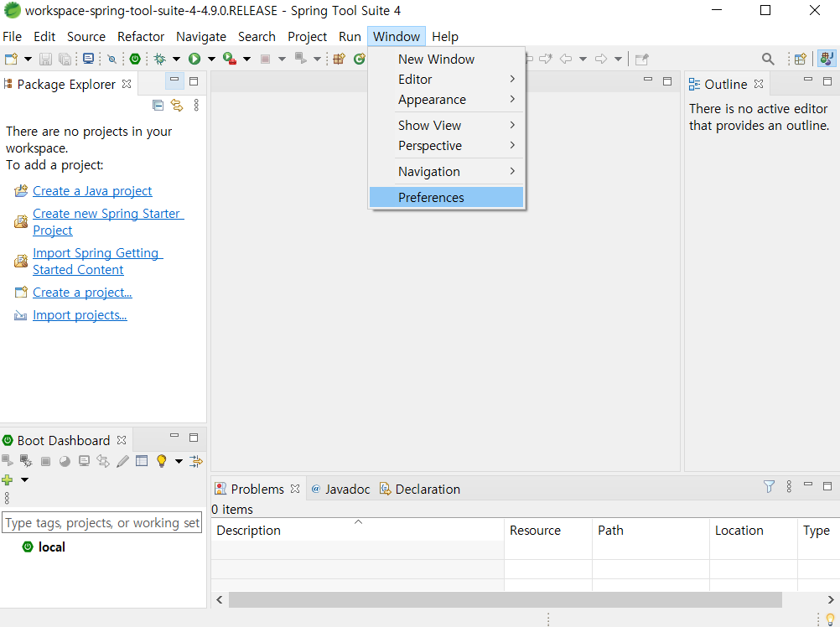Click Boot Dashboard debug restart icon
The width and height of the screenshot is (840, 627).
point(26,460)
